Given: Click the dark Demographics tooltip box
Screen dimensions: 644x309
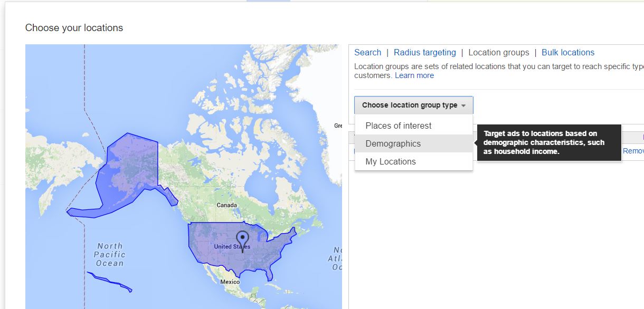Looking at the screenshot, I should (549, 142).
